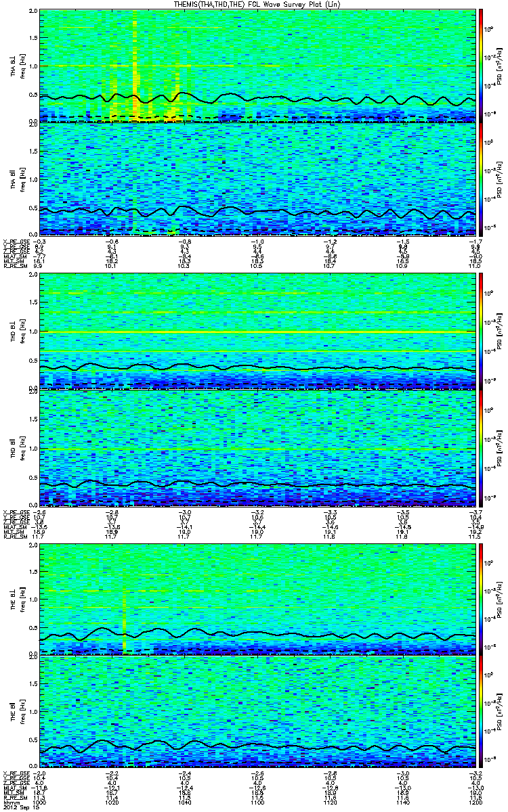Click the top THA panel PSD color bar
Viewport: 508px width, 812px height.
482,65
